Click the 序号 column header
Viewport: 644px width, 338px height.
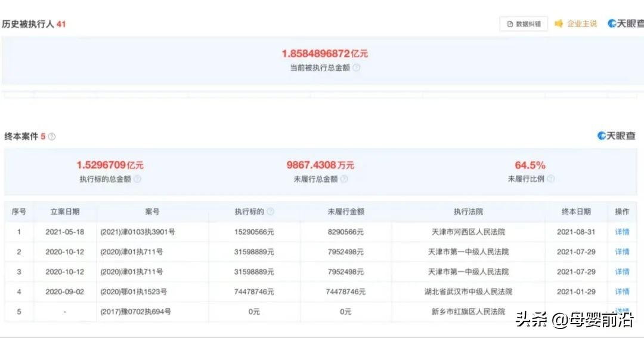tap(19, 212)
